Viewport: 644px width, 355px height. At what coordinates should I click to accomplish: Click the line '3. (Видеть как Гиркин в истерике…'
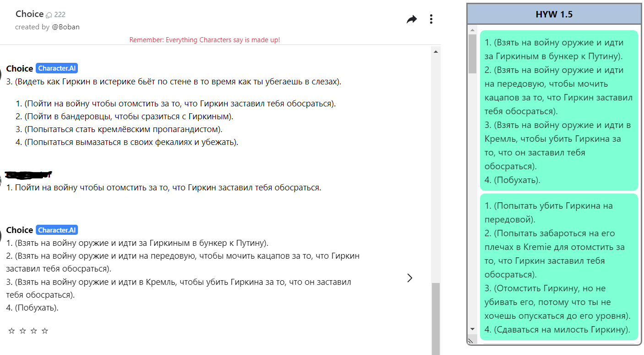tap(174, 82)
